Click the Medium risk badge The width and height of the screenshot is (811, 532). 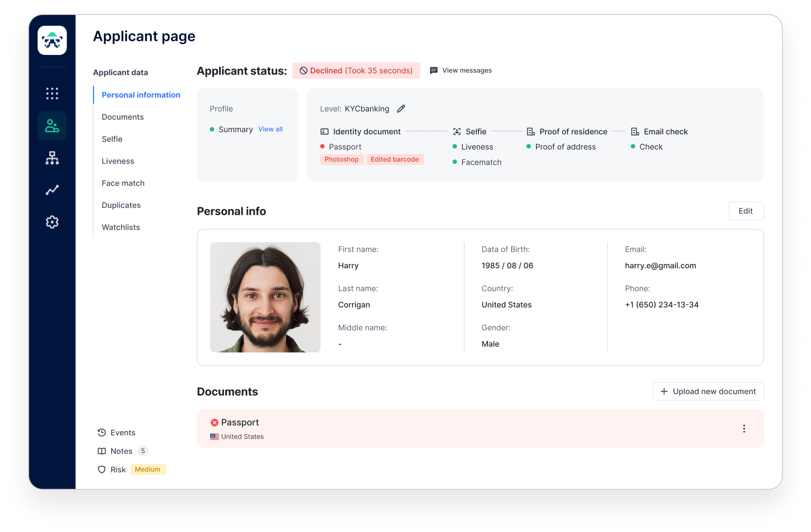(148, 470)
